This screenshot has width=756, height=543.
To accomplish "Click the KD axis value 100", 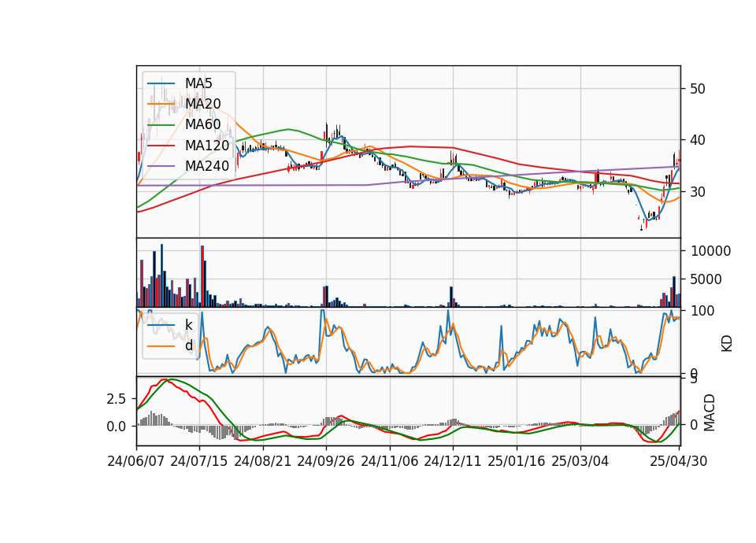I will point(702,311).
